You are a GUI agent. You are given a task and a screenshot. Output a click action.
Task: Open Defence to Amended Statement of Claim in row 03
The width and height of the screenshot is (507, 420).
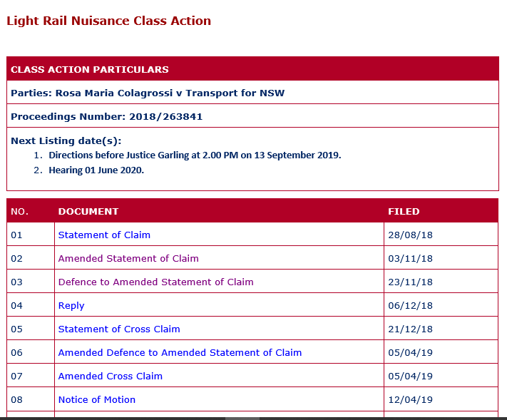[x=155, y=282]
